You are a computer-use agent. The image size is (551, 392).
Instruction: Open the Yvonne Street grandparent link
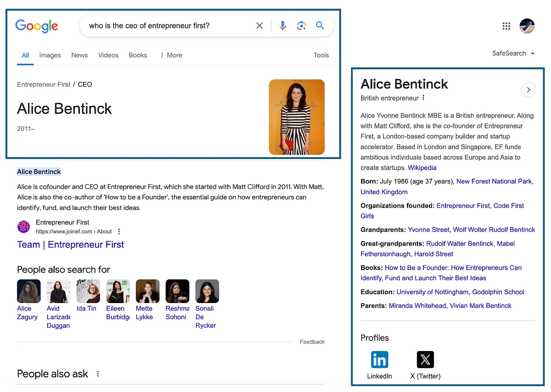point(428,230)
